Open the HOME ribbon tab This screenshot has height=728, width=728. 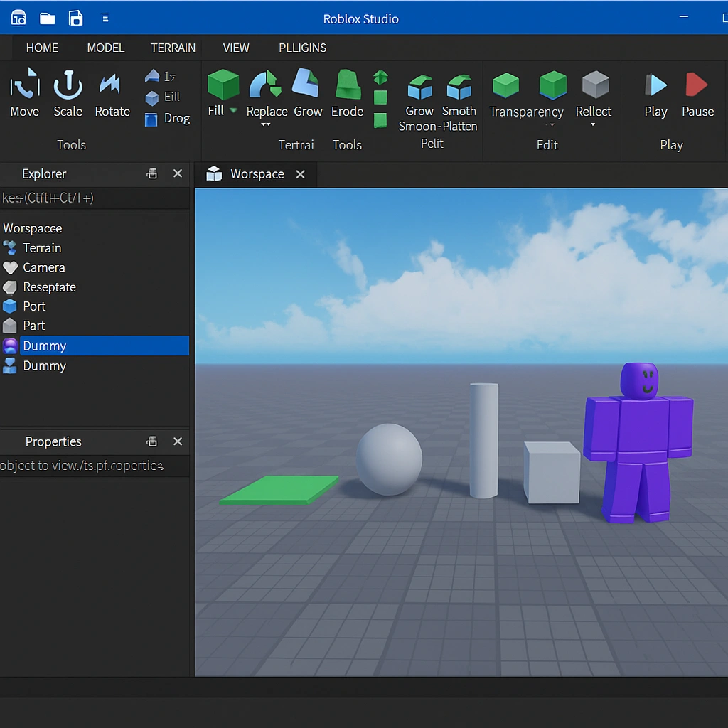click(x=42, y=48)
